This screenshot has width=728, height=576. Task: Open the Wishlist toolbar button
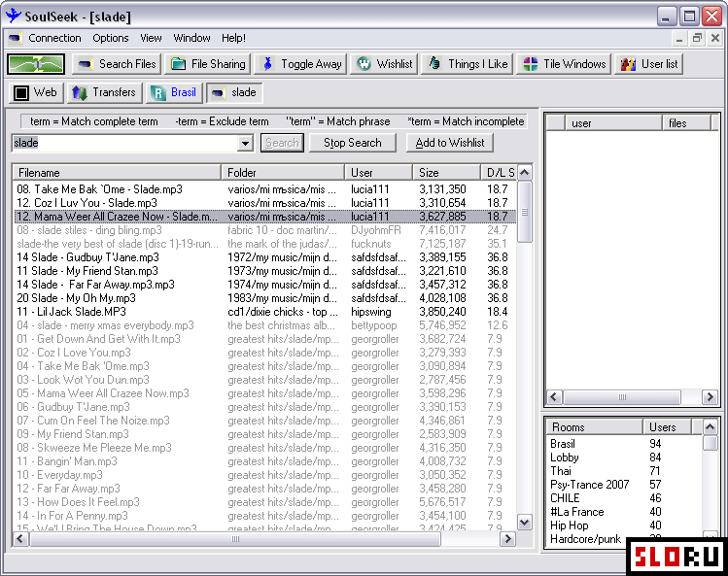click(385, 64)
